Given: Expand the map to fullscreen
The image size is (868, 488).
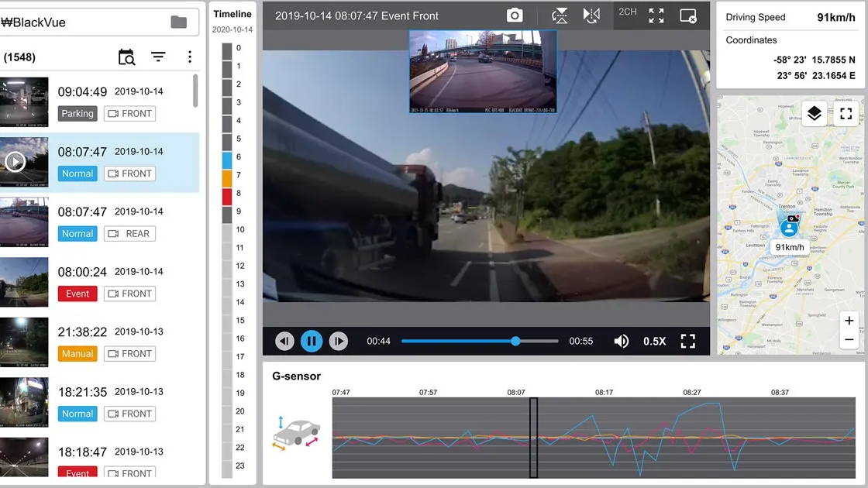Looking at the screenshot, I should click(x=846, y=113).
